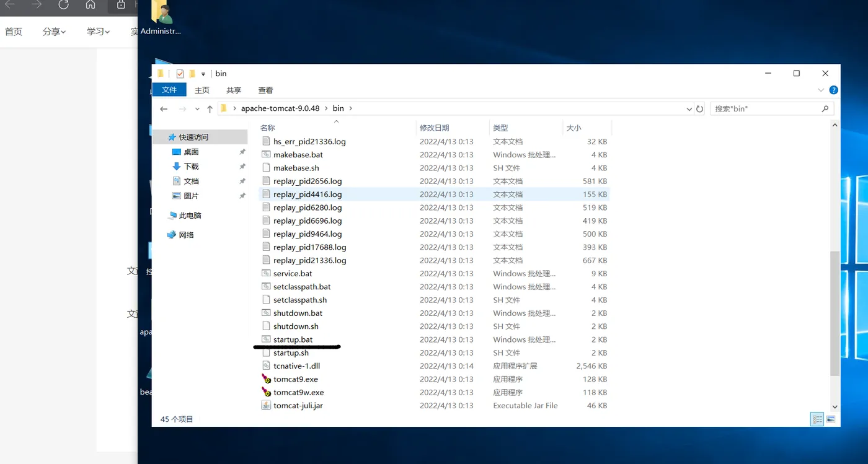This screenshot has height=464, width=868.
Task: Click the search bin input field
Action: [772, 108]
